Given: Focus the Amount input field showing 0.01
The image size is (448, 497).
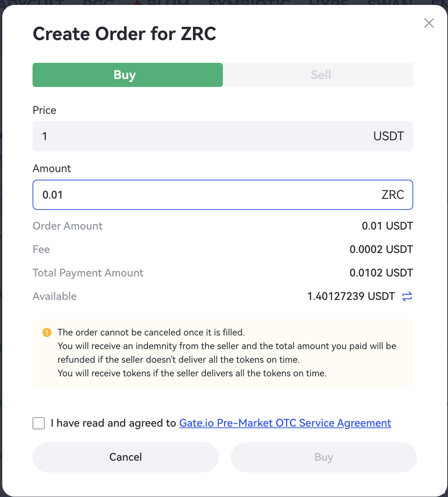Looking at the screenshot, I should coord(223,195).
